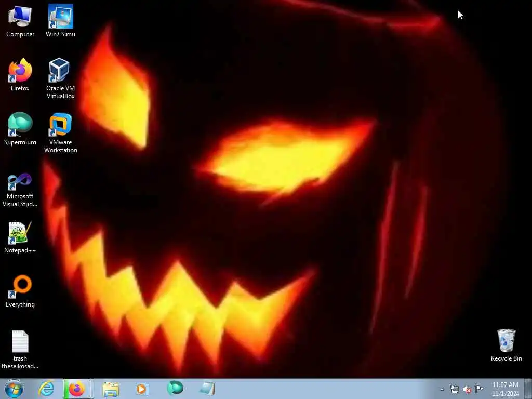Select the trash theseikosad text file
This screenshot has height=399, width=532.
20,350
